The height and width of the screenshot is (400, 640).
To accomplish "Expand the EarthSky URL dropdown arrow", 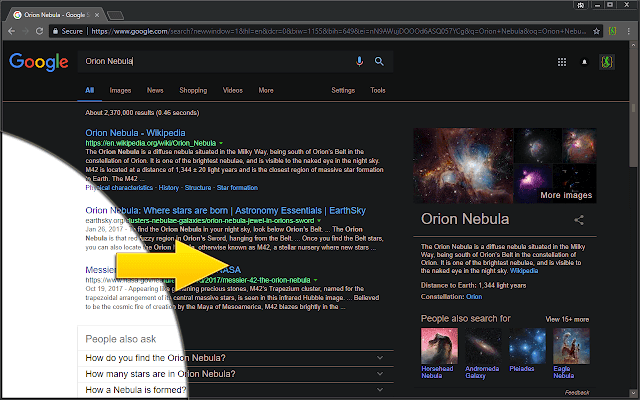I will (319, 221).
